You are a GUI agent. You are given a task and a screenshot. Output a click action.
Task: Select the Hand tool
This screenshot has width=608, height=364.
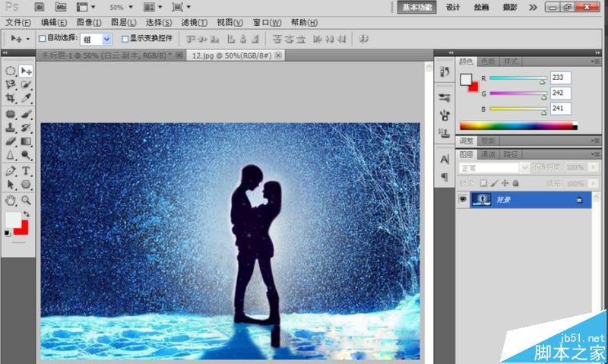click(11, 200)
